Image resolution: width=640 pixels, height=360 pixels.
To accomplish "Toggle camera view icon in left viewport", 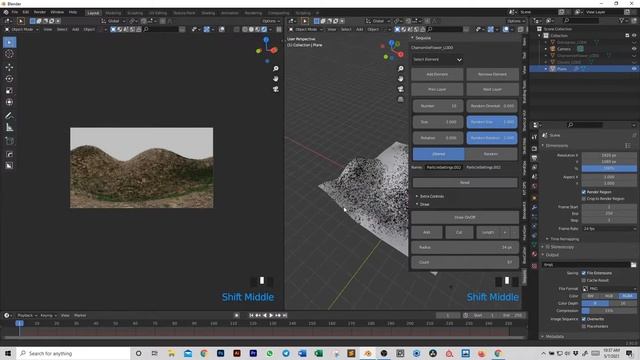I will (276, 89).
